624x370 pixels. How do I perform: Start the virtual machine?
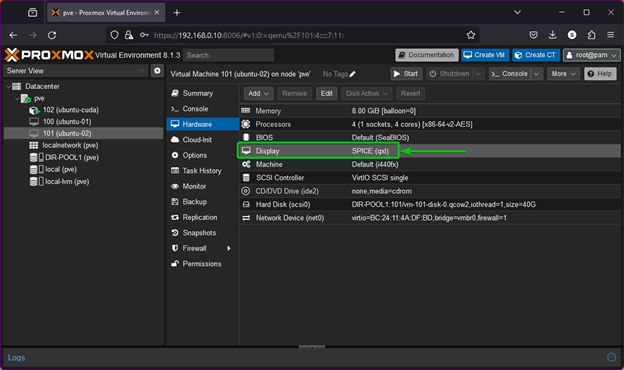(x=406, y=74)
